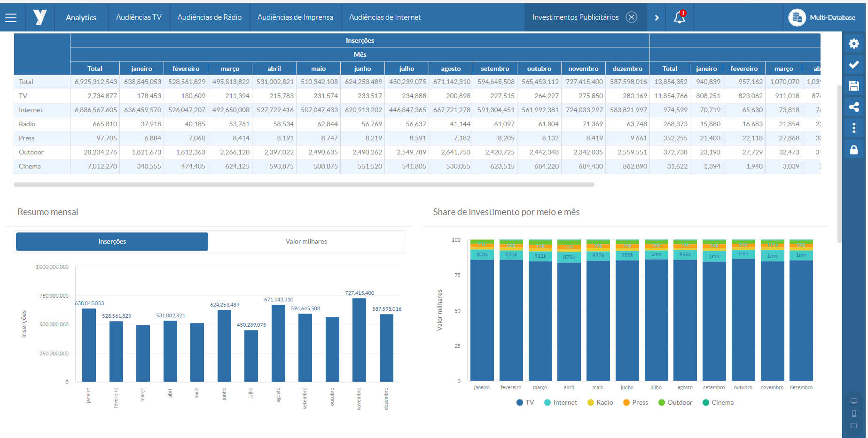Viewport: 868px width, 438px height.
Task: Open the Audiências de Internet tab
Action: pos(384,17)
